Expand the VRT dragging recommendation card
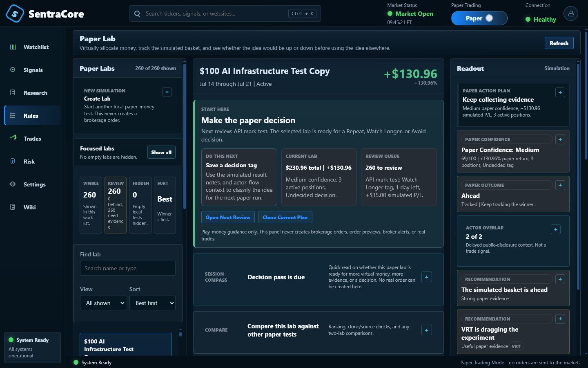This screenshot has height=368, width=588. 560,319
